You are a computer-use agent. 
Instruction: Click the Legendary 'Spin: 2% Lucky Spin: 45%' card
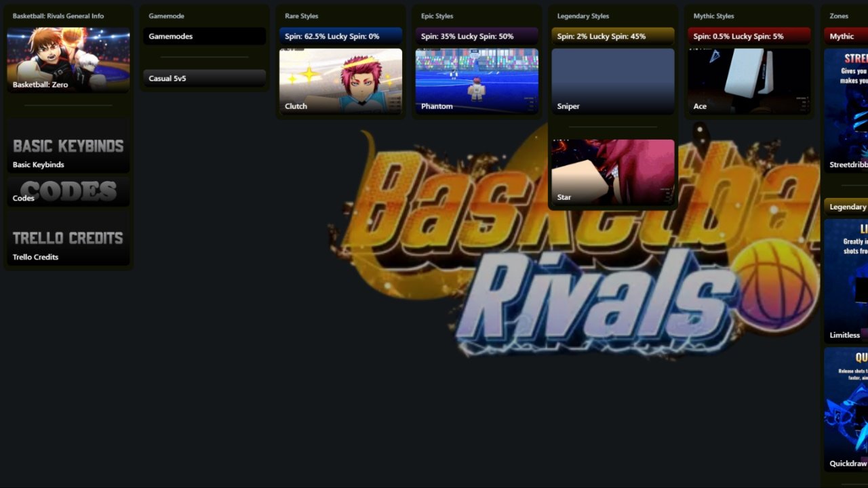(613, 36)
